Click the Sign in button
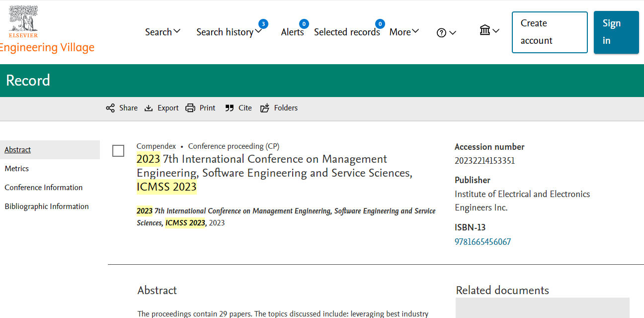Screen dimensions: 644x318 616,32
